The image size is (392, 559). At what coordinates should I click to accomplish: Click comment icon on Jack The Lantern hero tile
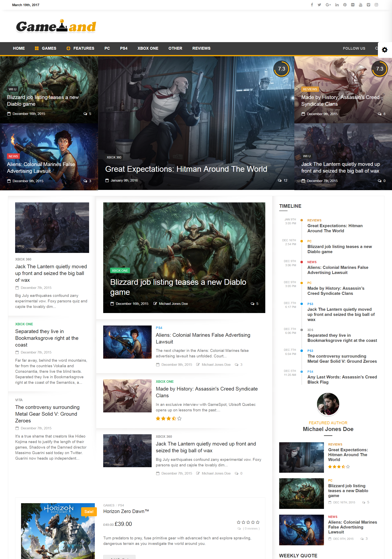pos(380,181)
